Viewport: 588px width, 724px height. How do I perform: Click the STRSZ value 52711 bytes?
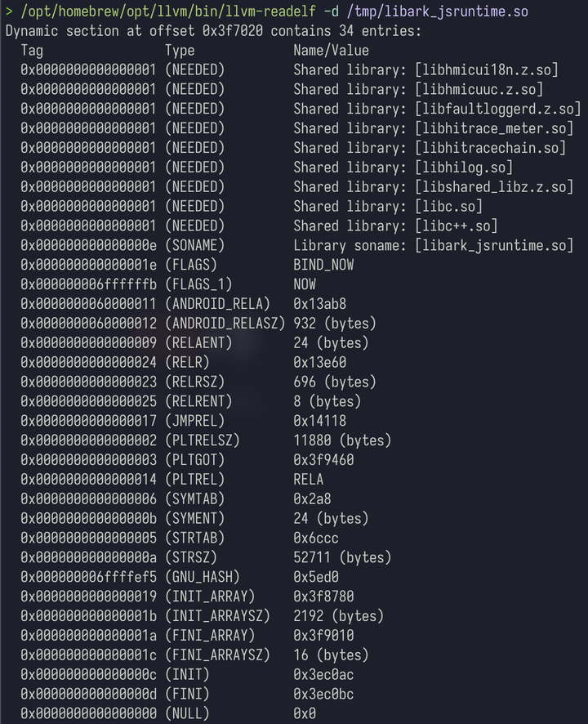[x=342, y=557]
